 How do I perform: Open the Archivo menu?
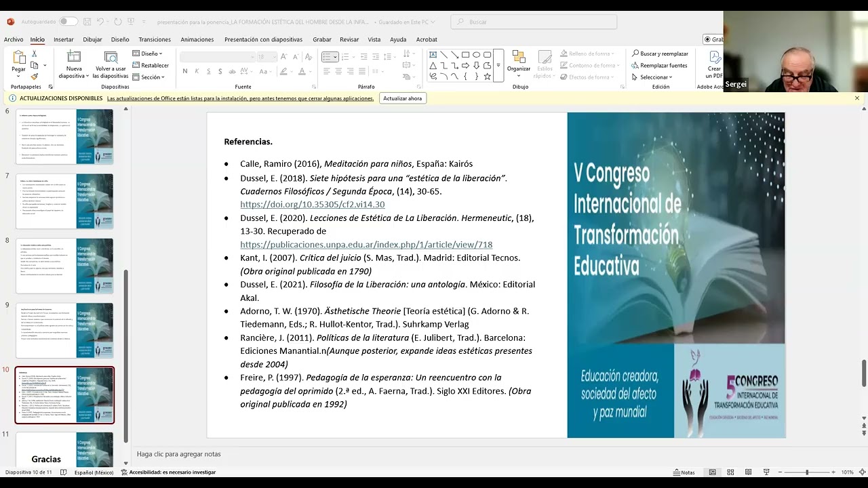click(x=14, y=39)
